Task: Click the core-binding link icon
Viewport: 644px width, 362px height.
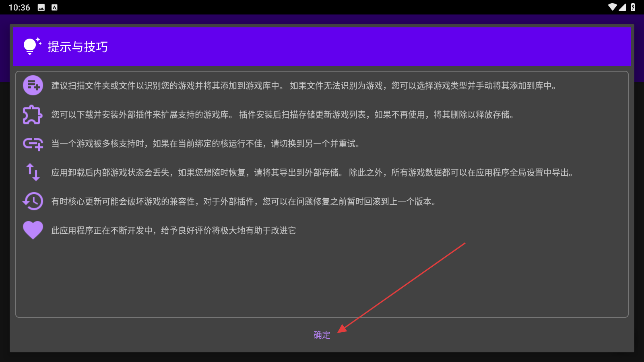Action: point(33,144)
